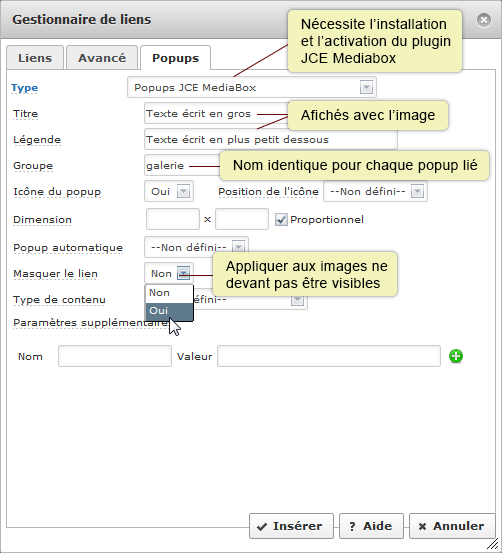The height and width of the screenshot is (553, 502).
Task: Click the Insérer button
Action: 291,526
